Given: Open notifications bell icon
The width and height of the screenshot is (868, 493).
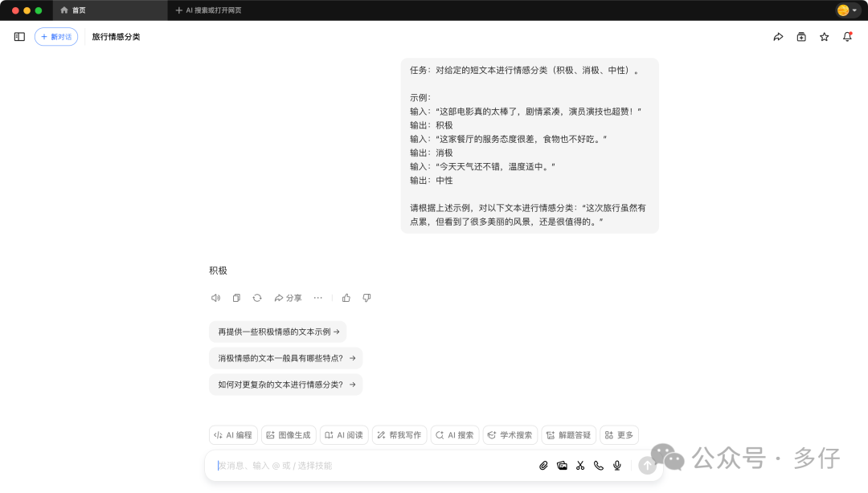Looking at the screenshot, I should click(848, 37).
